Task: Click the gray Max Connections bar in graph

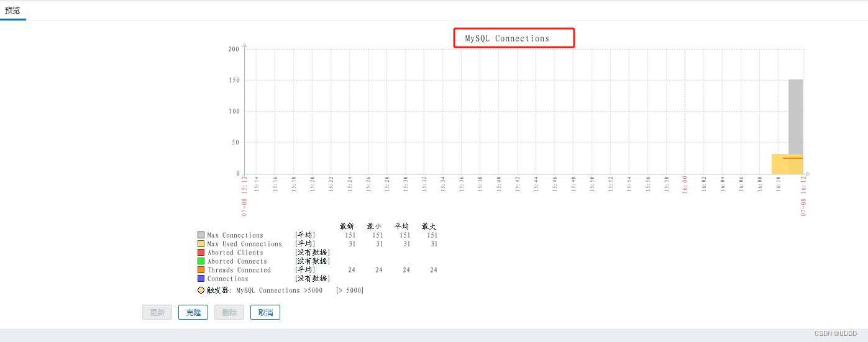Action: point(796,116)
